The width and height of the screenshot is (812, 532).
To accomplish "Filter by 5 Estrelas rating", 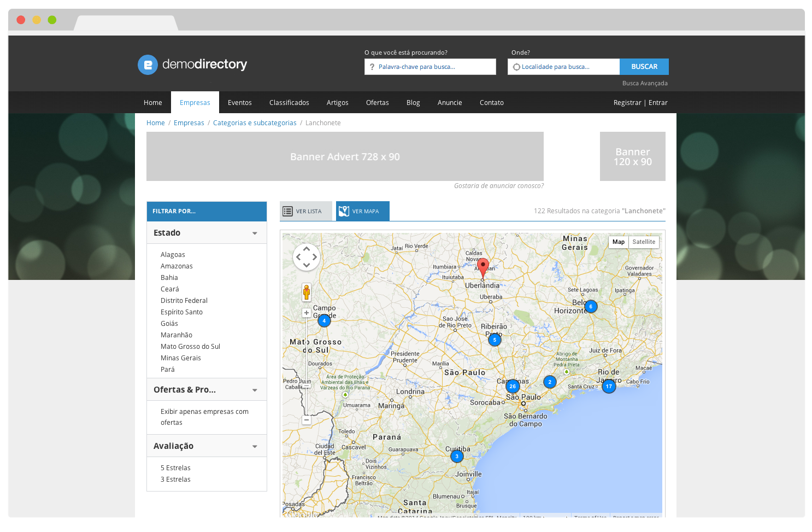I will pos(175,468).
